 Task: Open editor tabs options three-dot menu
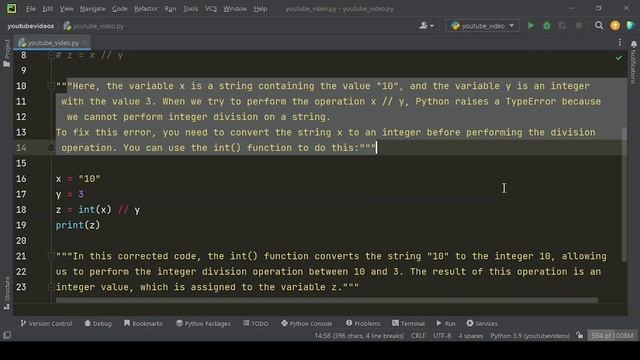(x=620, y=42)
